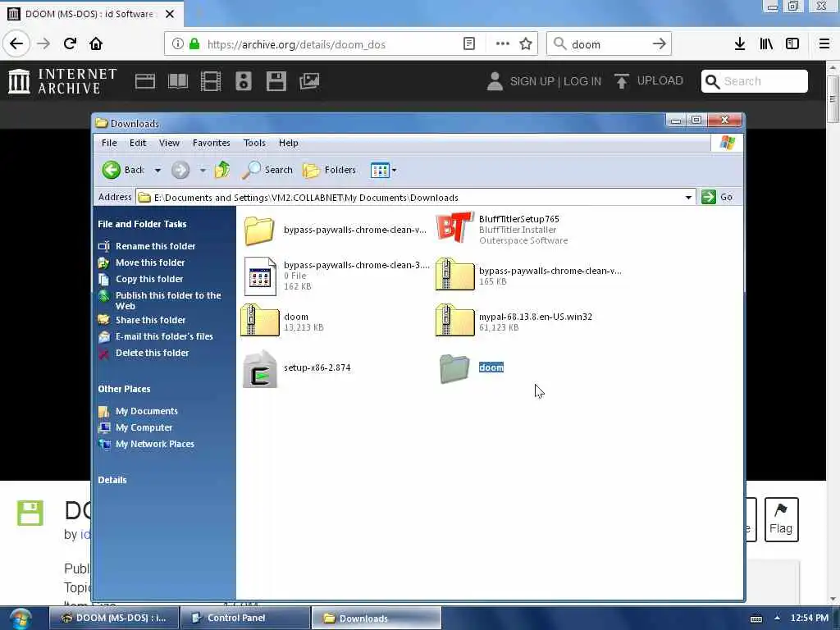Viewport: 840px width, 630px height.
Task: Click Move this folder task
Action: click(x=150, y=262)
